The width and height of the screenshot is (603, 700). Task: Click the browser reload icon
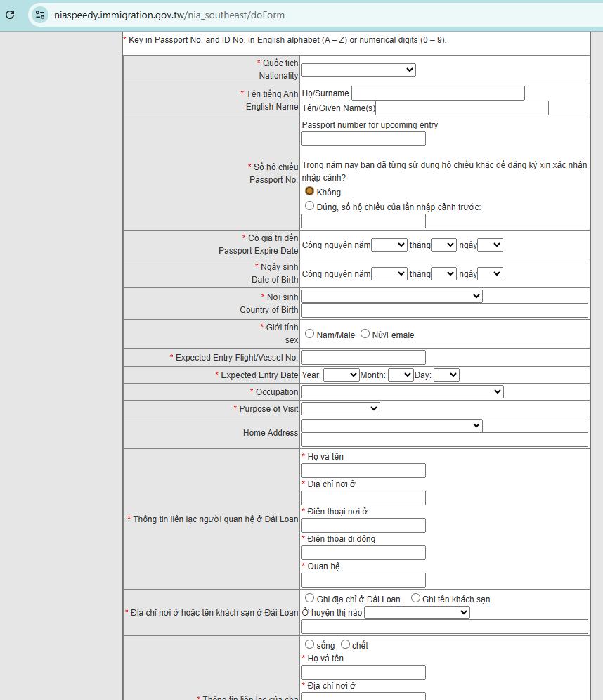[x=10, y=14]
